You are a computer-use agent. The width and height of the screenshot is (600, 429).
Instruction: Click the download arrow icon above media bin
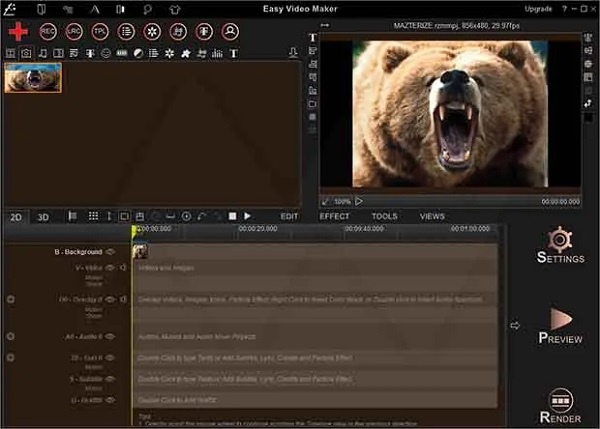293,52
